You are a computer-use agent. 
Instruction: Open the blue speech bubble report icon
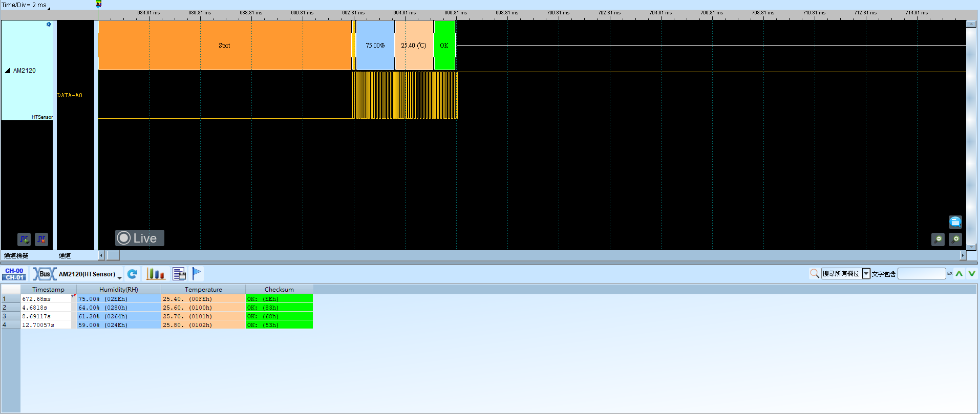(x=955, y=222)
